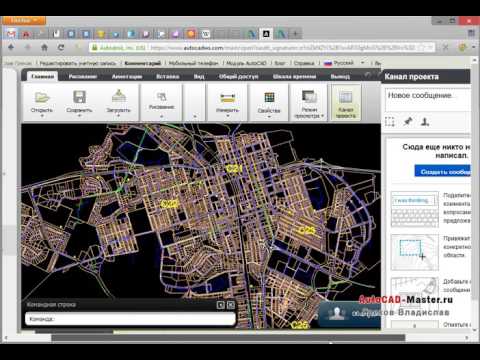The height and width of the screenshot is (360, 480).
Task: Click the browser back arrow
Action: pos(11,47)
